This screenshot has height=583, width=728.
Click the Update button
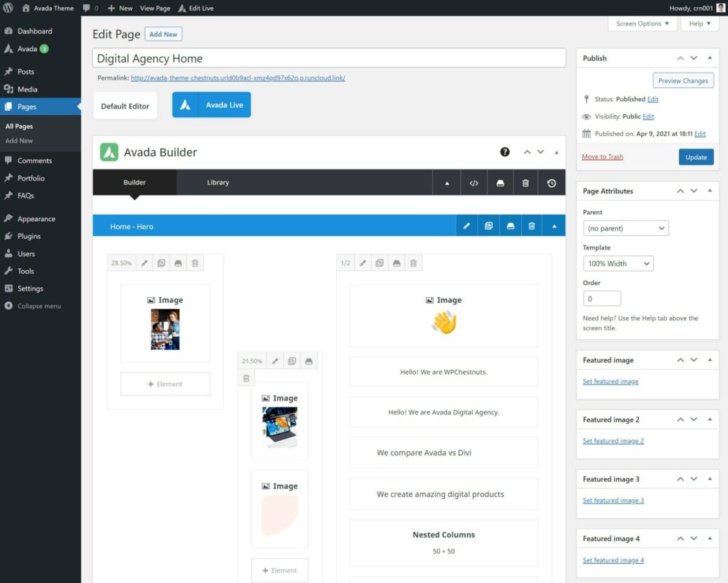tap(696, 157)
